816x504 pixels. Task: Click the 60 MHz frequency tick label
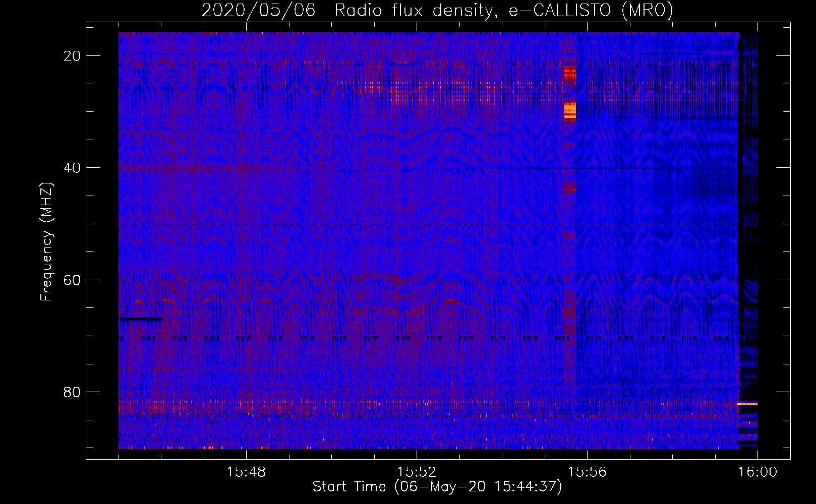[72, 280]
